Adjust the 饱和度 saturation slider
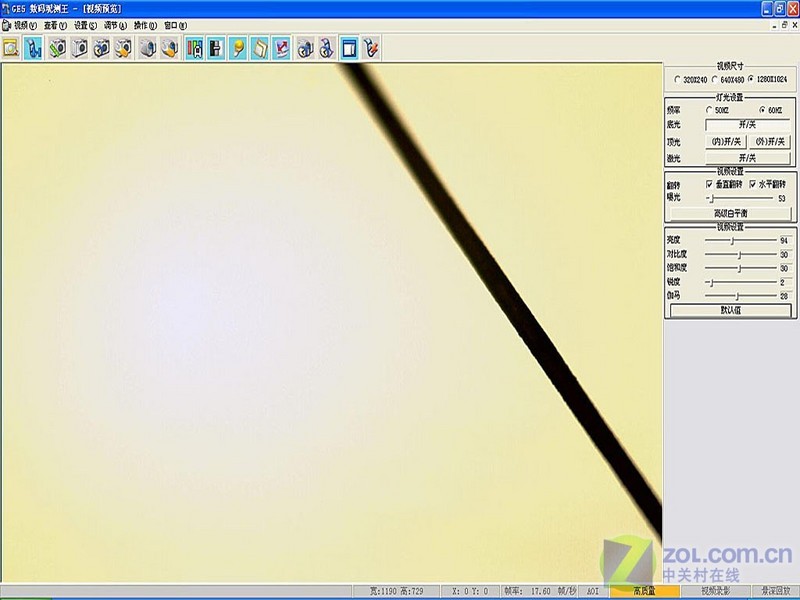Screen dimensions: 800x600 click(741, 268)
